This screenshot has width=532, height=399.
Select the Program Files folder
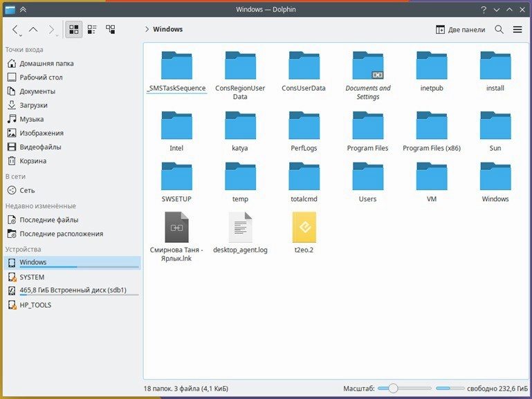(368, 131)
